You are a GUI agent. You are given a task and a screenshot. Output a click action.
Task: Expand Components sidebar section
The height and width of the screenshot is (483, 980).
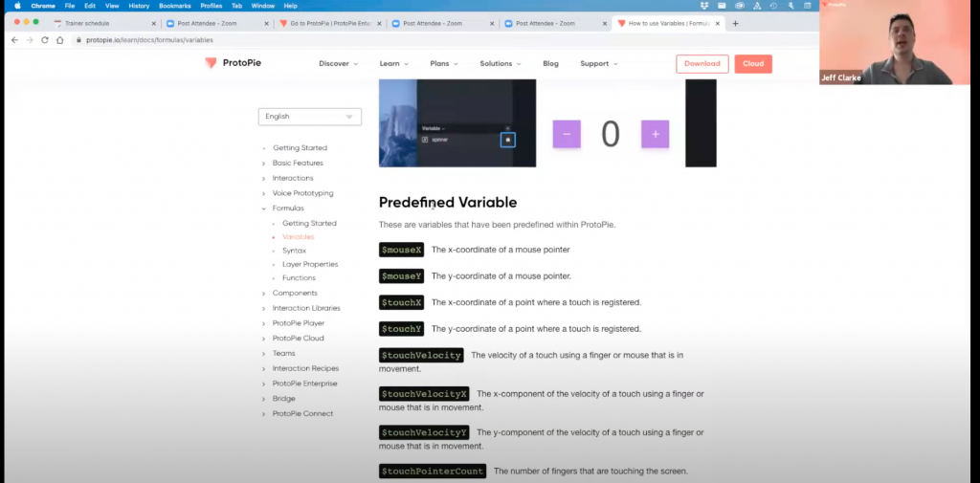(x=295, y=293)
